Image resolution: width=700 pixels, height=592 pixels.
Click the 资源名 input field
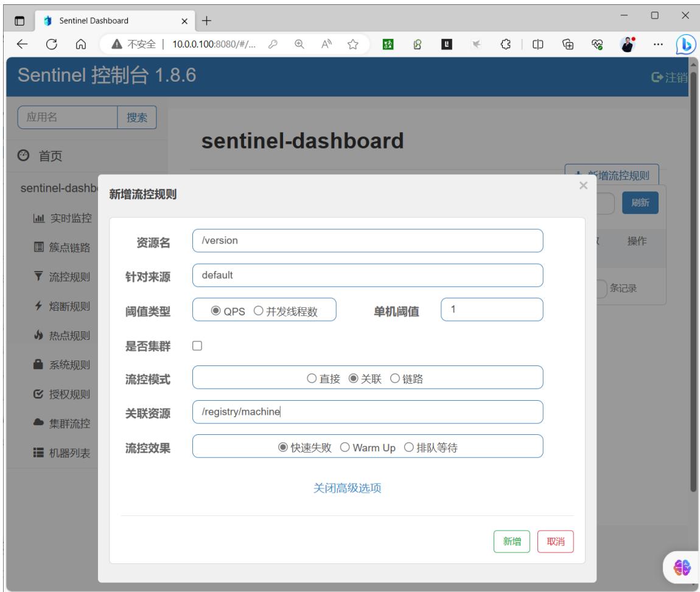pos(368,241)
